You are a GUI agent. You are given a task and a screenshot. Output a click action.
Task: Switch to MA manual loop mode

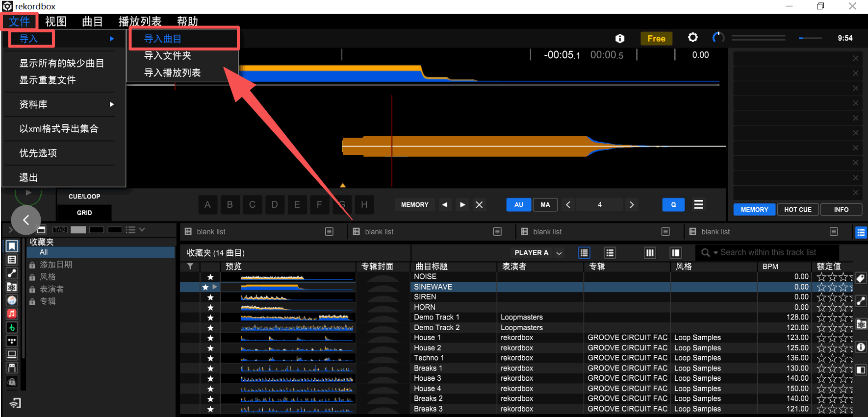coord(545,205)
